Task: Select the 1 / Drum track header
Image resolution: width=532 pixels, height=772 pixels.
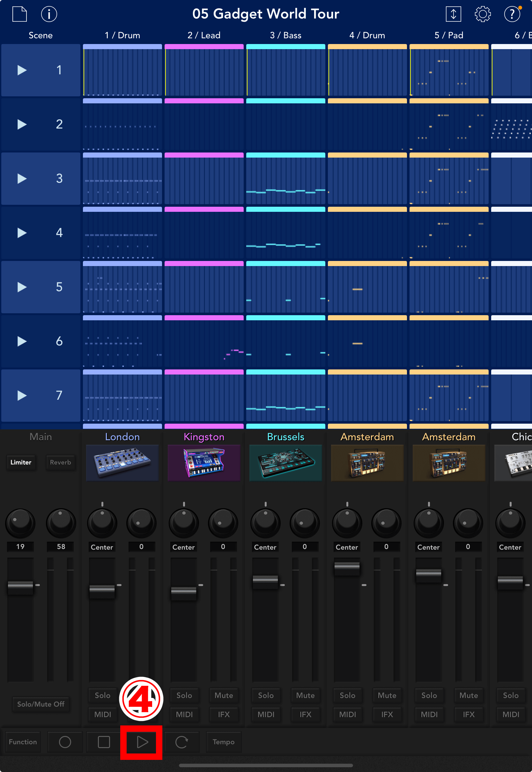Action: click(122, 35)
